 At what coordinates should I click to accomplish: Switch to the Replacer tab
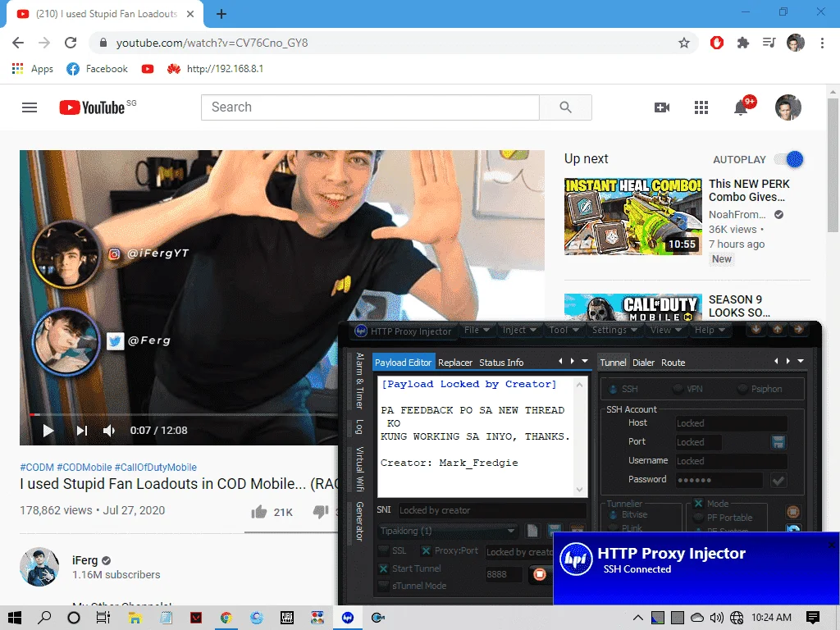pyautogui.click(x=455, y=363)
